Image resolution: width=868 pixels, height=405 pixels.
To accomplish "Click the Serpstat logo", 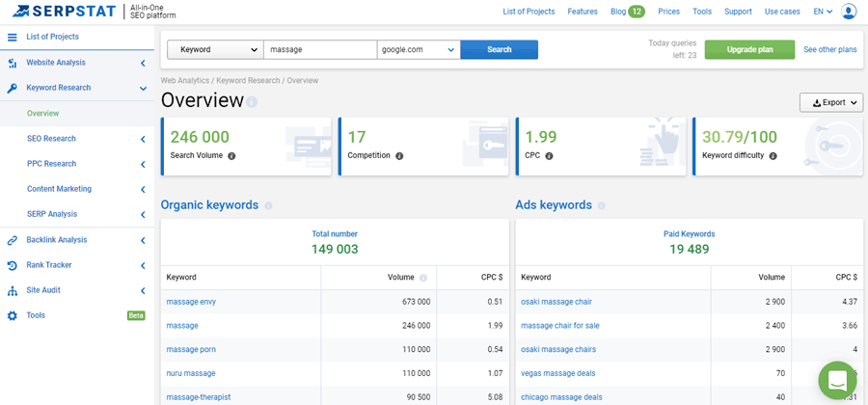I will coord(64,11).
